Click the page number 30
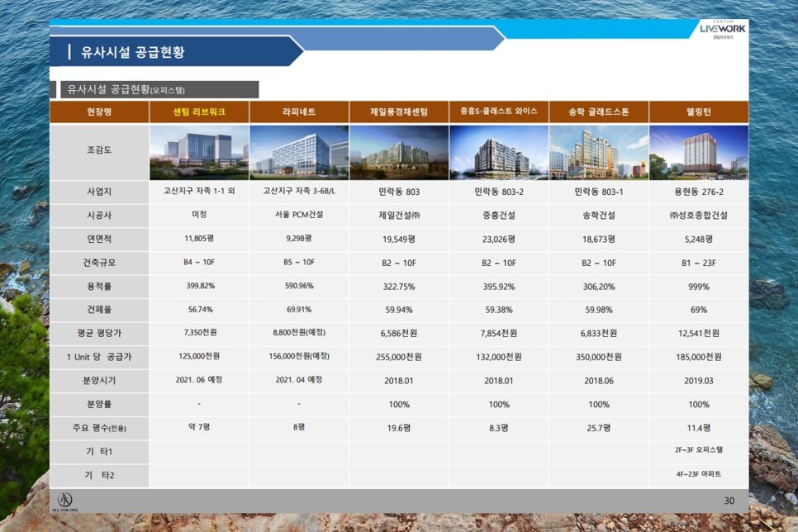This screenshot has width=798, height=532. (x=729, y=501)
